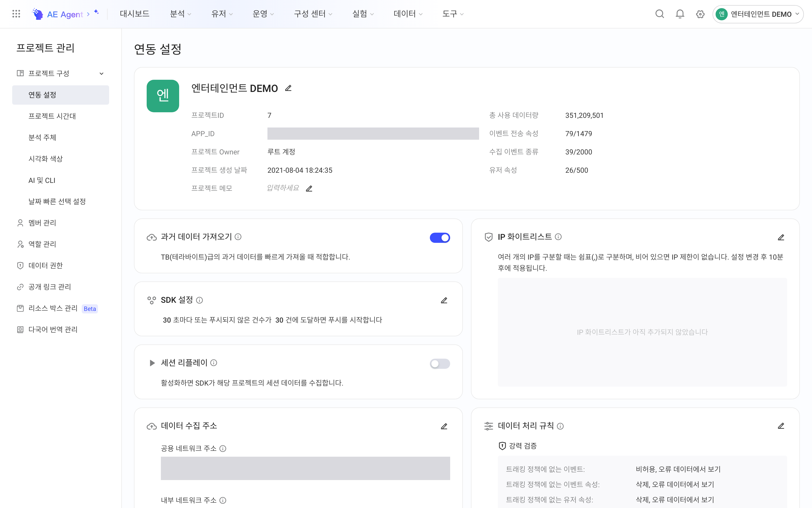Open the 분석 dropdown menu
Viewport: 812px width, 508px height.
click(180, 14)
